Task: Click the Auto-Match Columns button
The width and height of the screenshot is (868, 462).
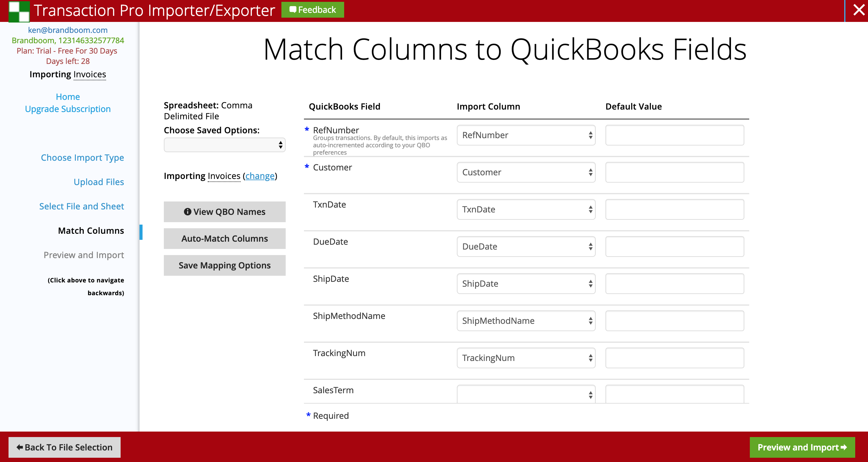Action: [224, 239]
